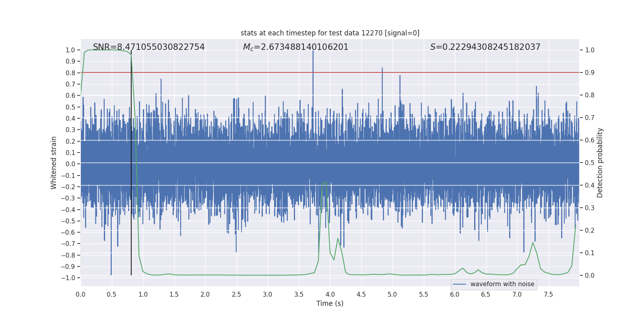
Task: Click the 0.5 tick on the whitened strain axis
Action: (x=70, y=107)
